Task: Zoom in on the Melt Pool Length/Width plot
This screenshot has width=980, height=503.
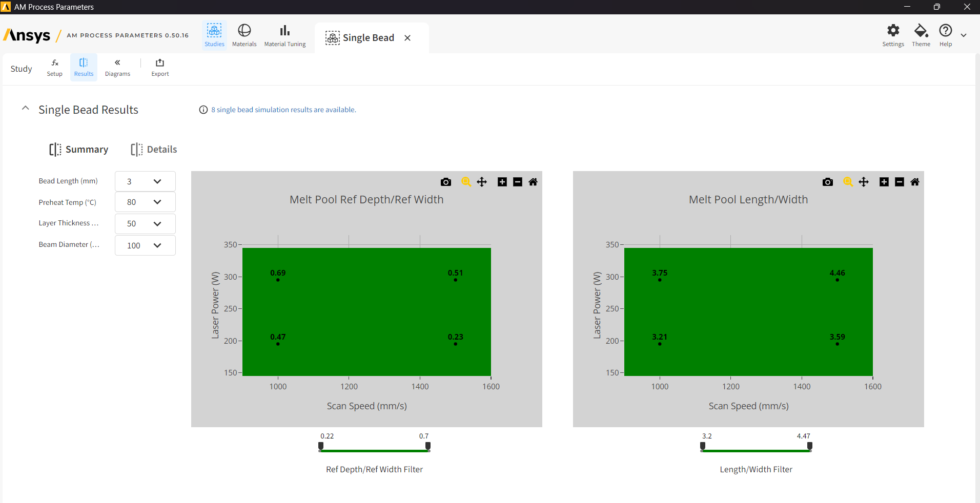Action: point(884,182)
